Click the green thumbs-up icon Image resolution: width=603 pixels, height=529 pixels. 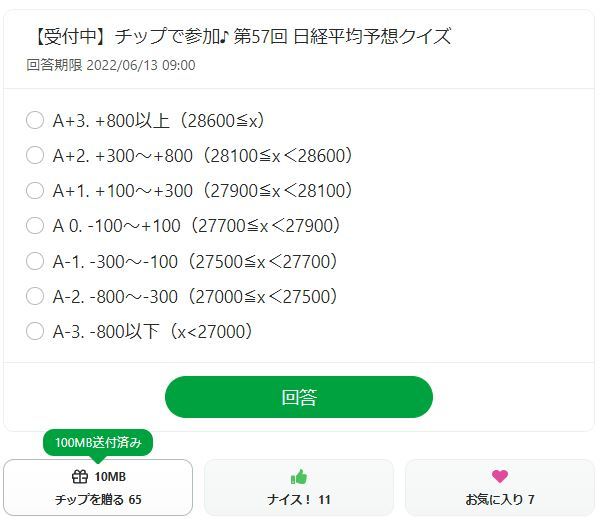298,477
